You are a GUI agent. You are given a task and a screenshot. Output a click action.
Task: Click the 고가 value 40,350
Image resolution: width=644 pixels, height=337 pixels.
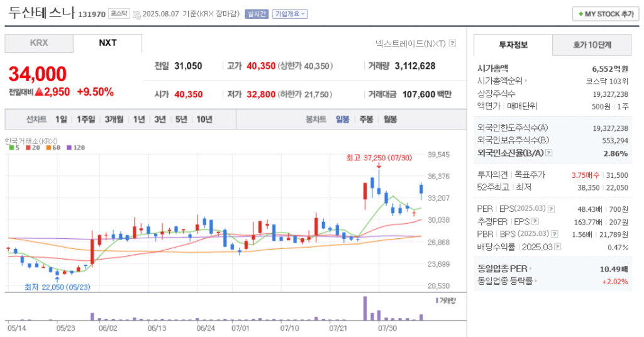tap(261, 66)
